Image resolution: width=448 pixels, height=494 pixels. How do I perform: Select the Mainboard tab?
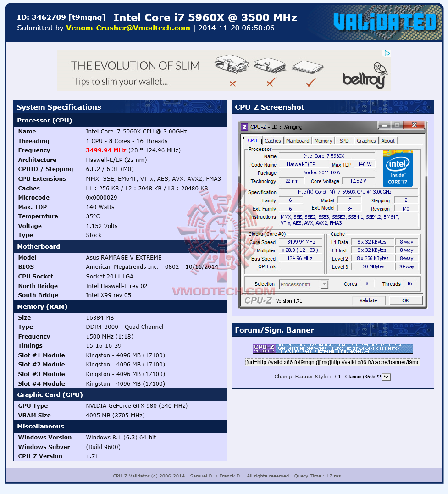[x=298, y=141]
